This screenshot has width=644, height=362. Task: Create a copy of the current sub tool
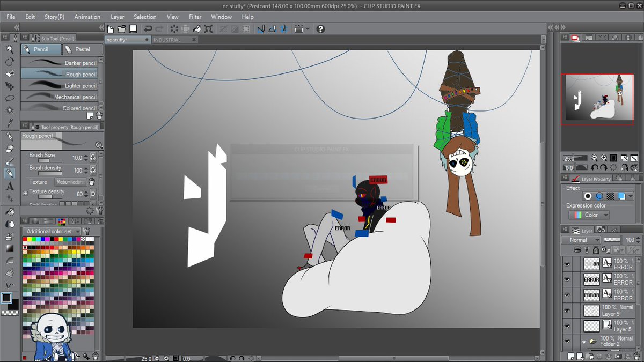tap(91, 116)
